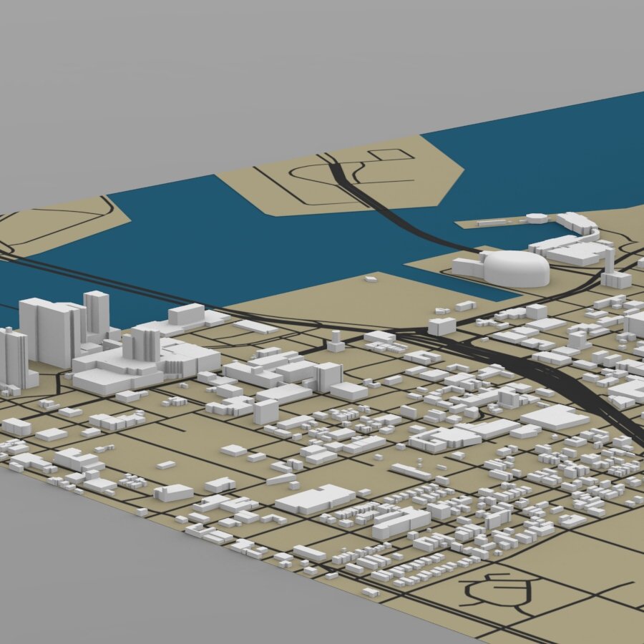This screenshot has width=644, height=644.
Task: Select the small cylindrical building on the pier
Action: (x=537, y=218)
